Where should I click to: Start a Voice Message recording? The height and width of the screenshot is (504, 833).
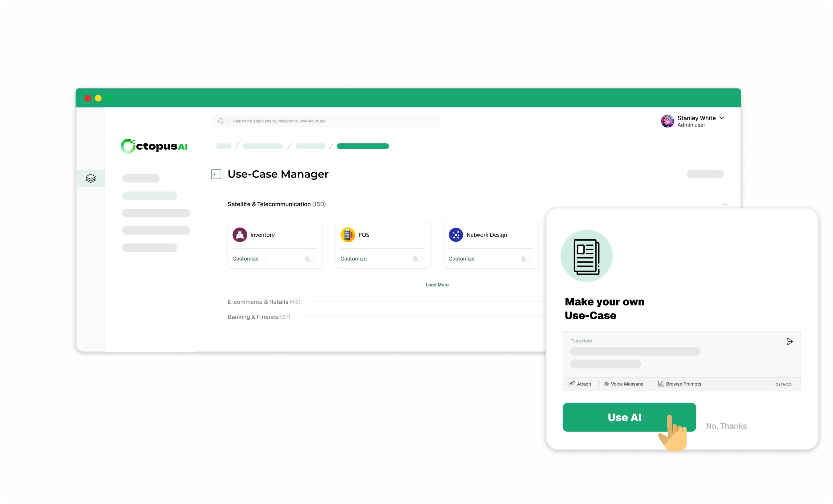click(x=623, y=384)
